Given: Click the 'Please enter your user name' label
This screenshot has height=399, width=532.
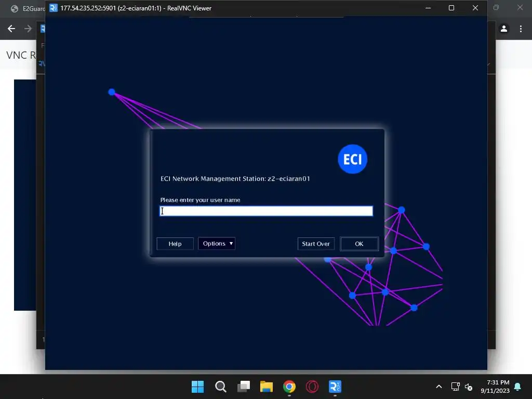Looking at the screenshot, I should click(x=200, y=200).
